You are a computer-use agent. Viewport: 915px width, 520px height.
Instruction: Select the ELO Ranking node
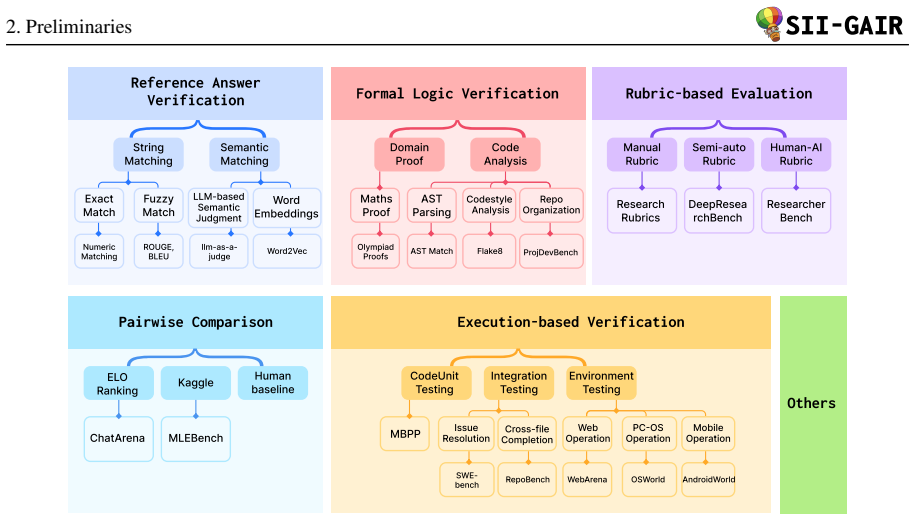[x=118, y=383]
